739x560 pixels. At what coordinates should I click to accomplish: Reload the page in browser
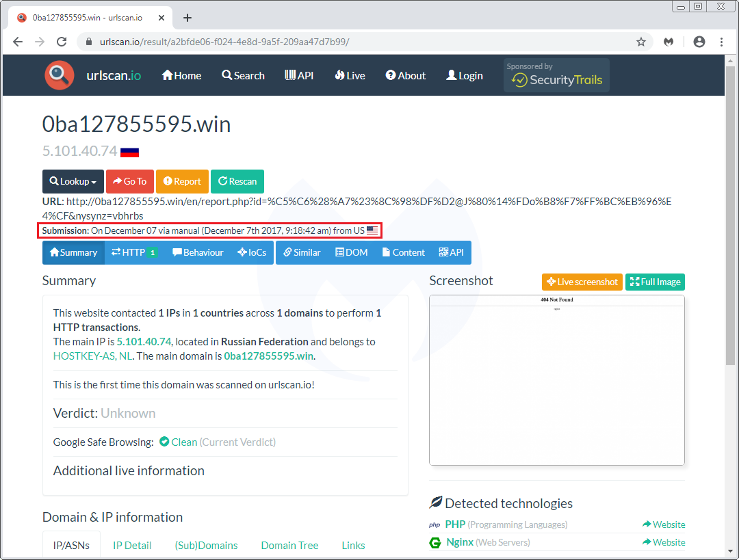tap(62, 42)
